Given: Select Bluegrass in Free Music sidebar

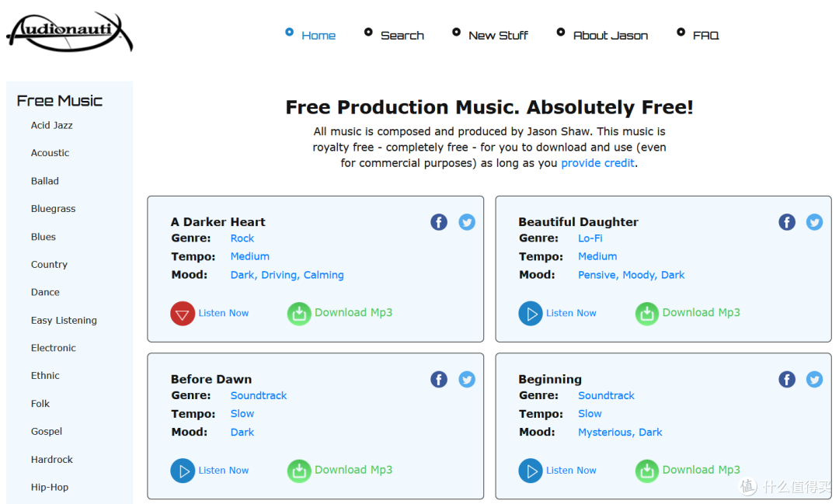Looking at the screenshot, I should click(53, 209).
